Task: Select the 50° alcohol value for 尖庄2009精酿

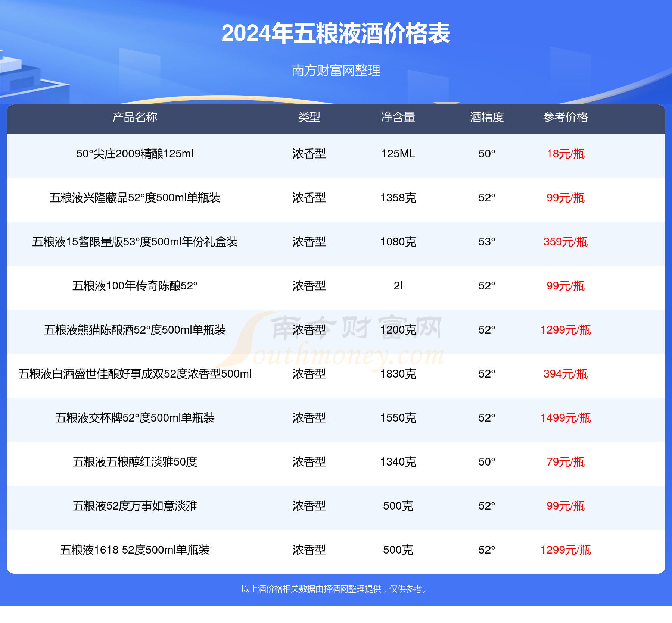Action: pyautogui.click(x=487, y=154)
